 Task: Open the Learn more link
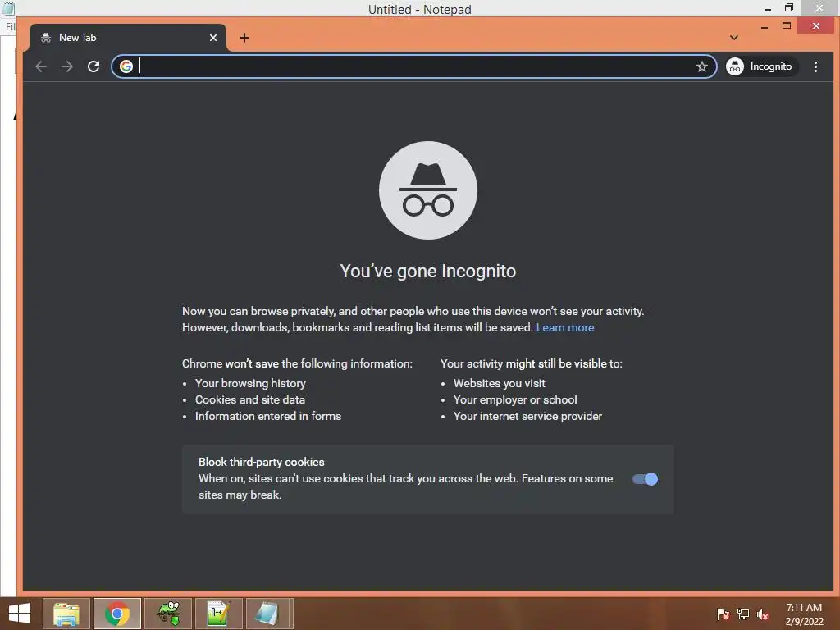tap(564, 327)
